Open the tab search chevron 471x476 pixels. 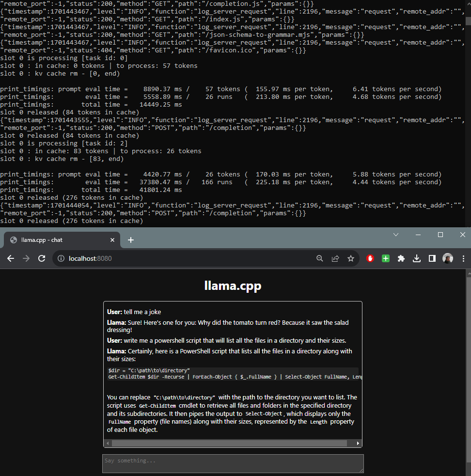click(396, 235)
